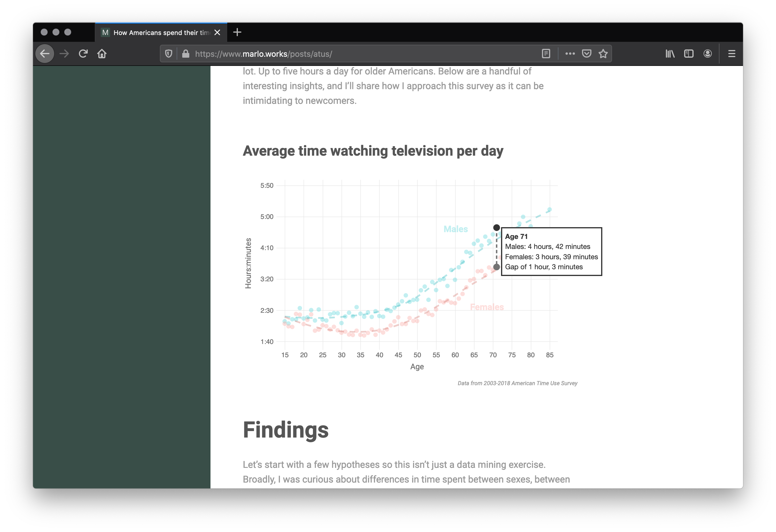Save page to Pocket
Viewport: 776px width, 532px height.
[x=587, y=54]
